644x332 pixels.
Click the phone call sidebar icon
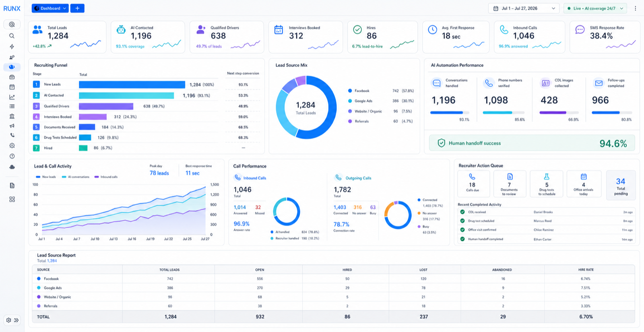(x=12, y=135)
